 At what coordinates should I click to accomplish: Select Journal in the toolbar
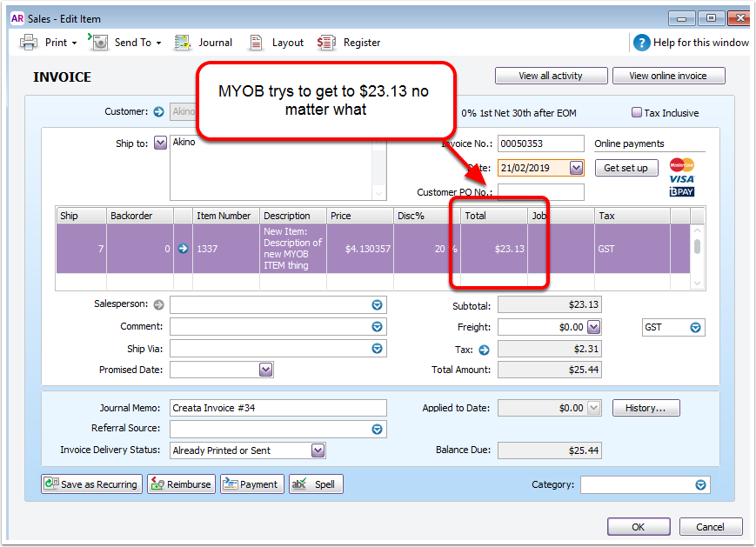216,43
